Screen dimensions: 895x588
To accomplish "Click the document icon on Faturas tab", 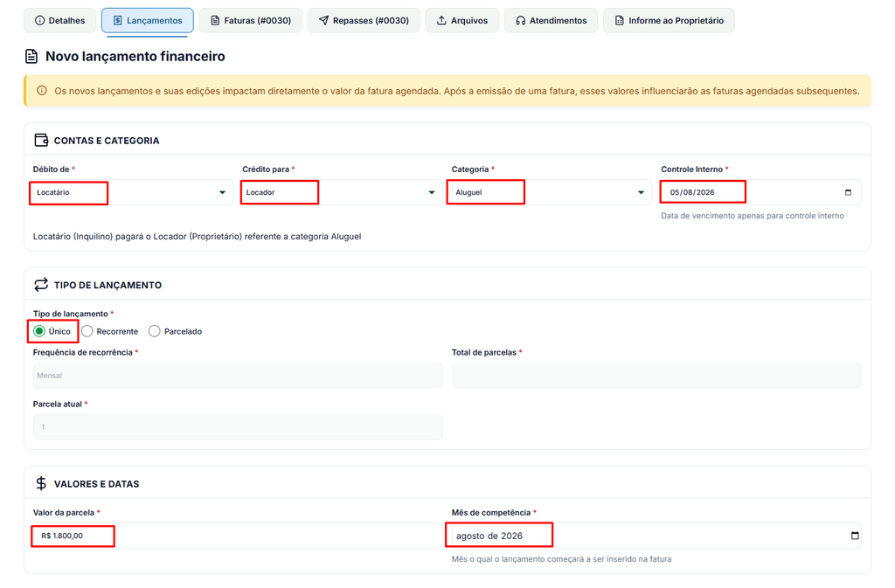I will [x=215, y=20].
